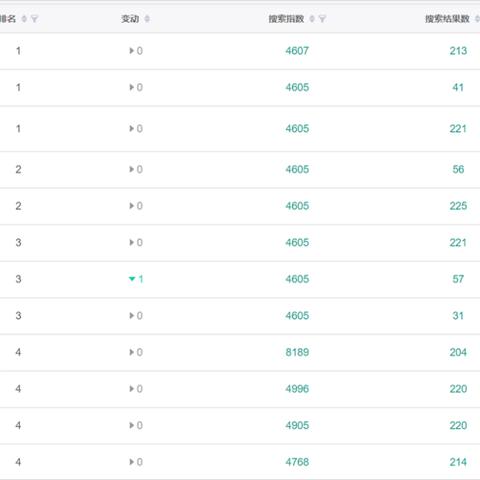The width and height of the screenshot is (480, 480).
Task: Open search index value 4996
Action: point(297,389)
